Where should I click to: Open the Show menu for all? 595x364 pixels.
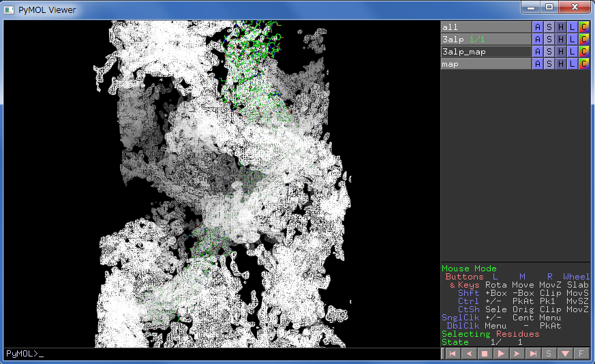tap(549, 27)
